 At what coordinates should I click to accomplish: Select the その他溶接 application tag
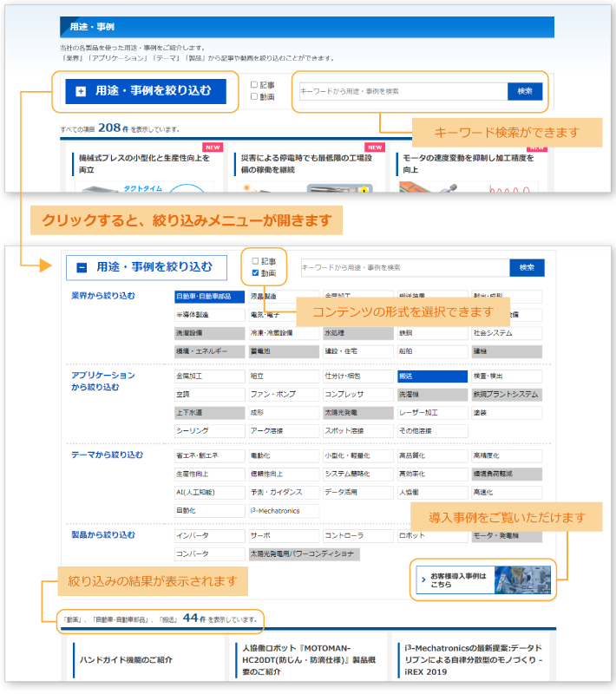[x=432, y=431]
